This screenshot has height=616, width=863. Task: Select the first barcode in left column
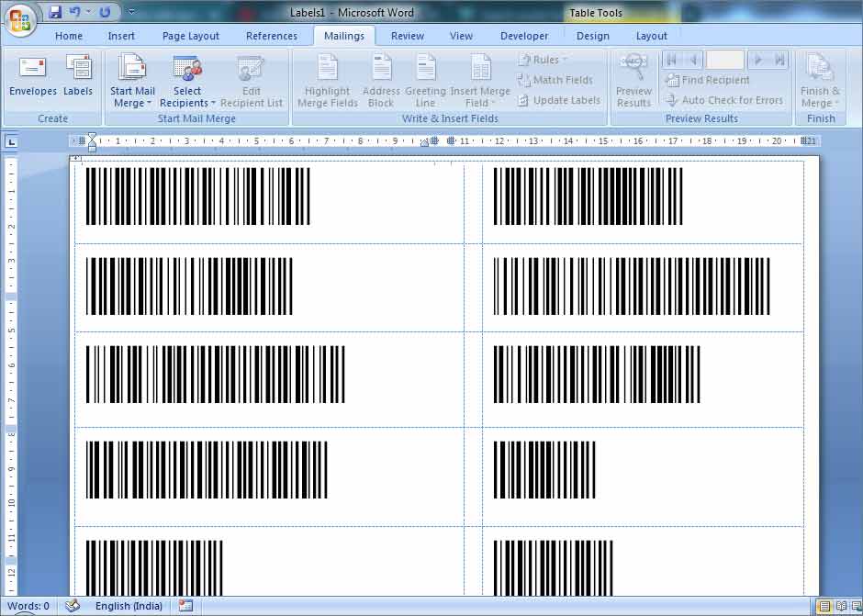[198, 196]
